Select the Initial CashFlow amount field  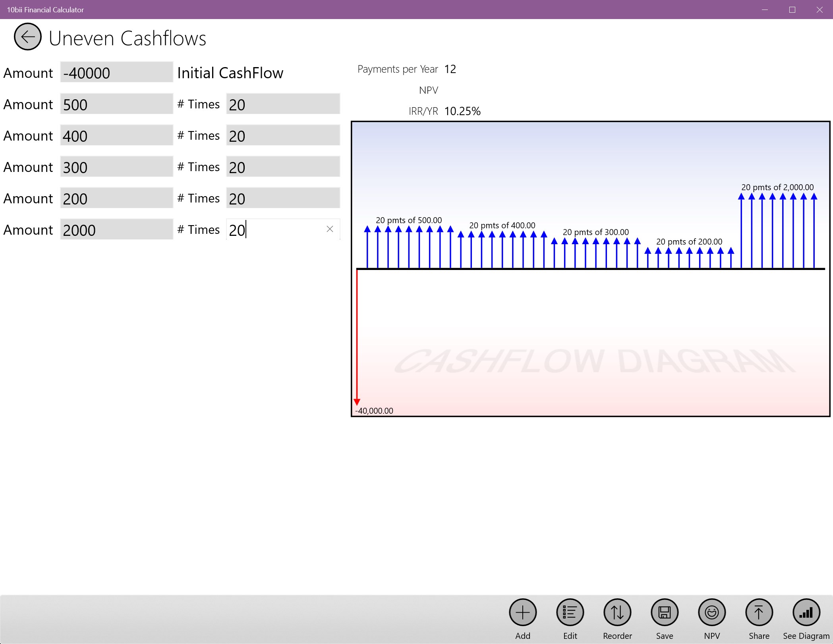pyautogui.click(x=116, y=73)
